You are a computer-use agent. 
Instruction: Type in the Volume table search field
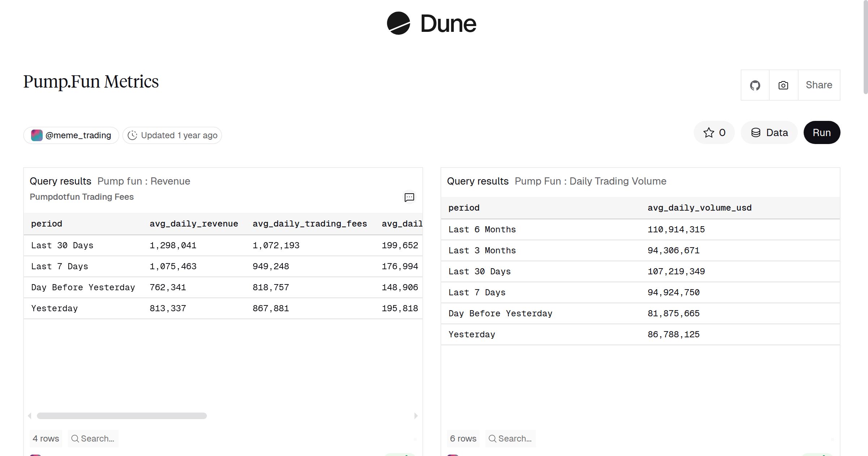pos(515,438)
